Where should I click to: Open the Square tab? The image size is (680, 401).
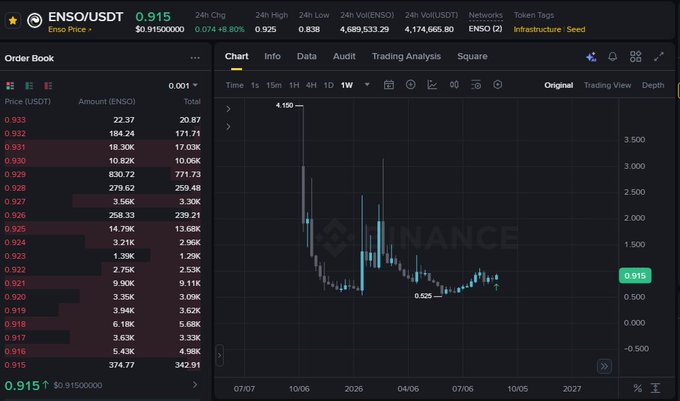point(472,56)
